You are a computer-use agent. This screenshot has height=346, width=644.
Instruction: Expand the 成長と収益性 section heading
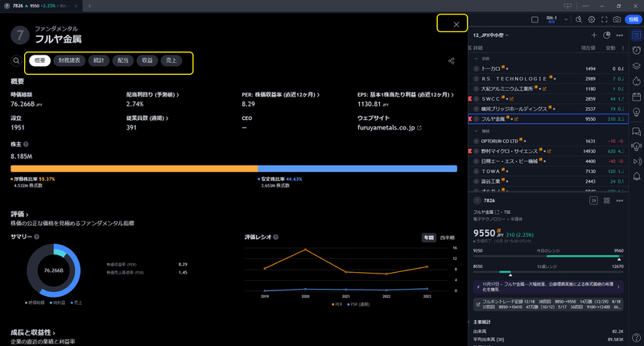pos(33,332)
